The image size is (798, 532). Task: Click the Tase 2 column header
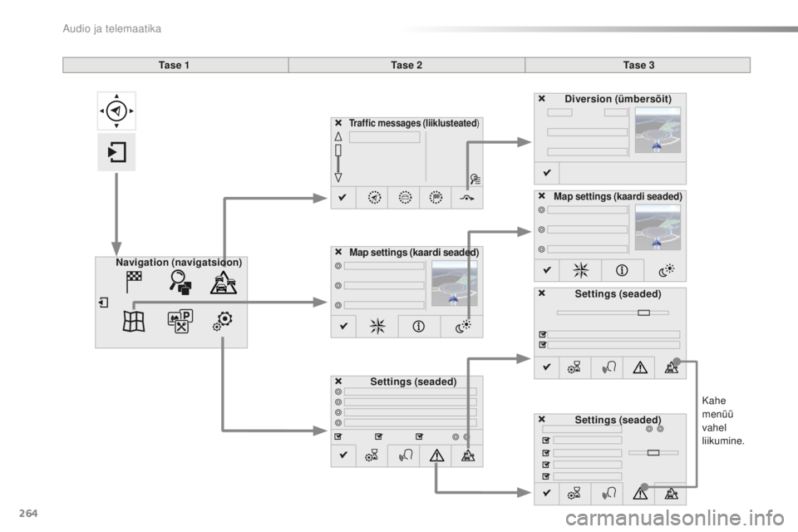(406, 65)
